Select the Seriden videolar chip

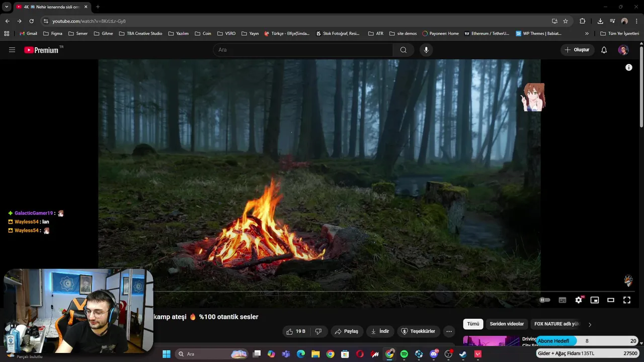tap(507, 324)
